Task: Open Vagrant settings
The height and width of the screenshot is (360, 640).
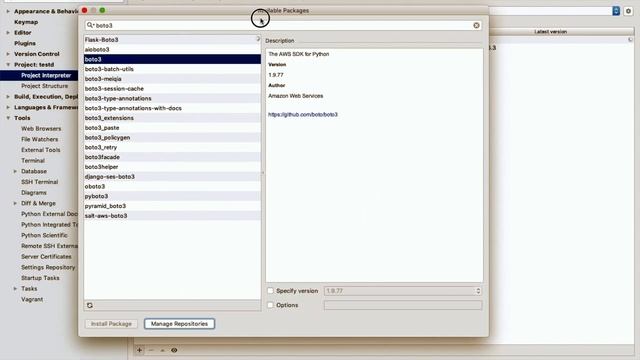Action: [x=32, y=299]
